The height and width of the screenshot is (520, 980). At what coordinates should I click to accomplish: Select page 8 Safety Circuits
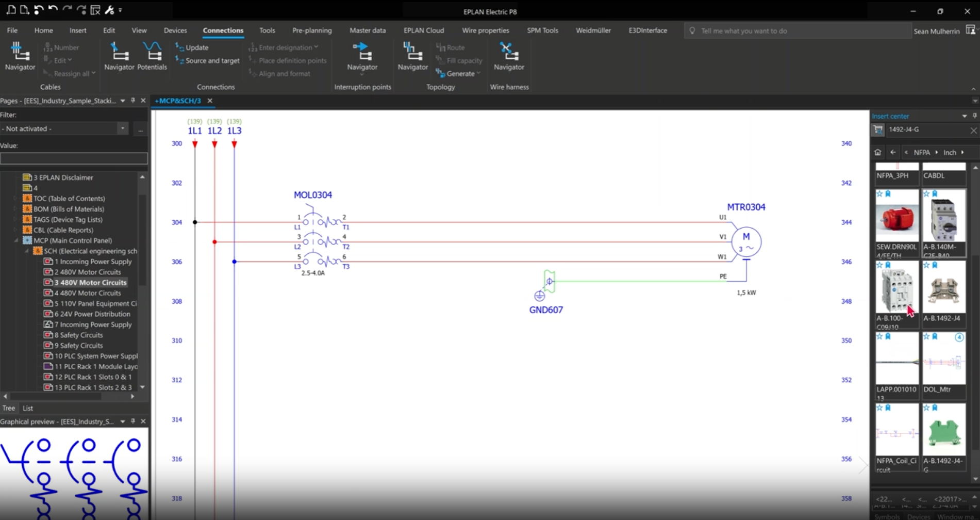(x=78, y=335)
